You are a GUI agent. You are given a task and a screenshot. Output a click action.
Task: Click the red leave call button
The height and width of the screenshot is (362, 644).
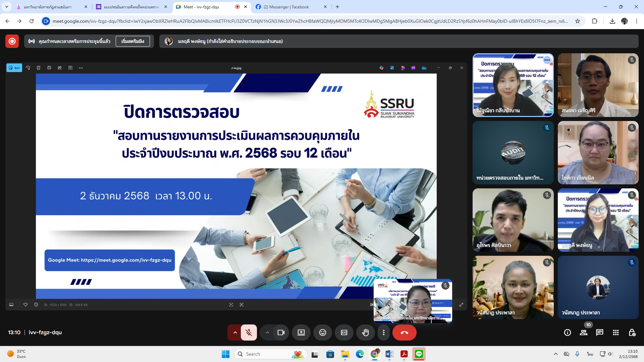(x=404, y=333)
